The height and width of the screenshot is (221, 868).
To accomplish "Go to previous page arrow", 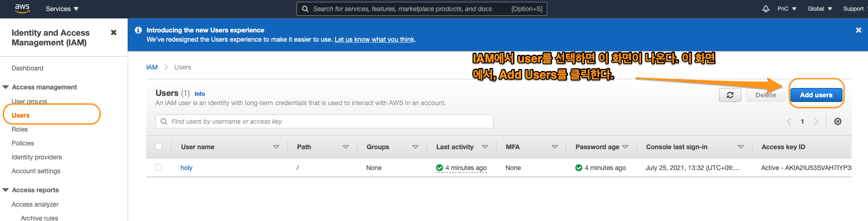I will coord(789,121).
